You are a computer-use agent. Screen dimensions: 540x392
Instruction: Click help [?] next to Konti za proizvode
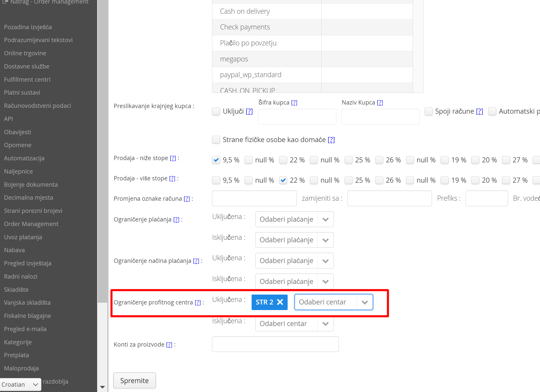point(169,345)
